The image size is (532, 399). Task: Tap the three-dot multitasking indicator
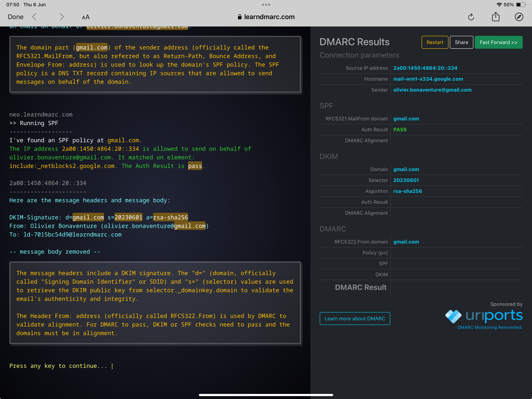coord(266,4)
